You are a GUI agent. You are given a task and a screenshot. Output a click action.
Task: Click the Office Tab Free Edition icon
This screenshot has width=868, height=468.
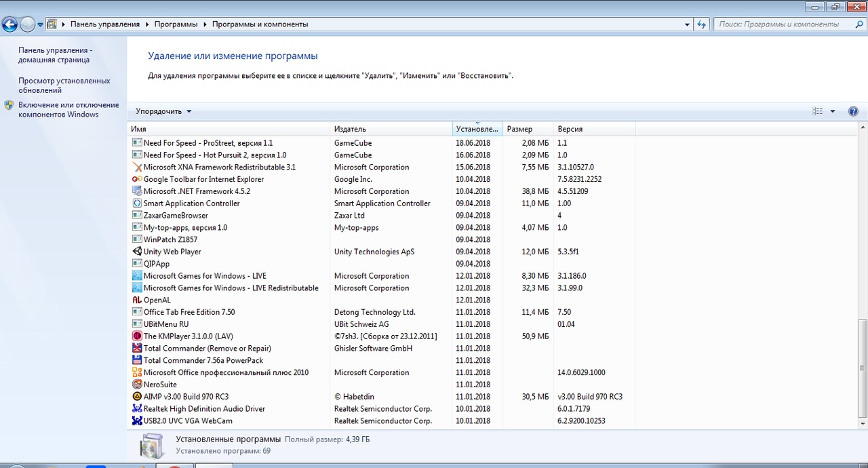click(137, 312)
